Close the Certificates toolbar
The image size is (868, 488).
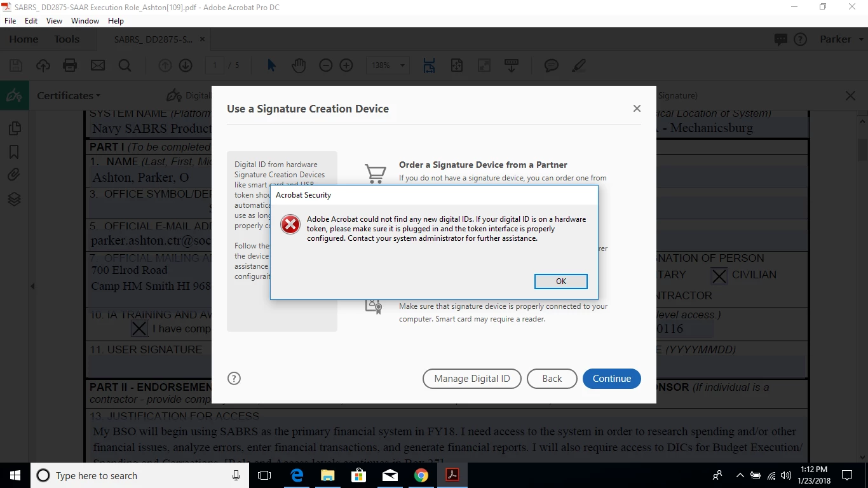850,96
